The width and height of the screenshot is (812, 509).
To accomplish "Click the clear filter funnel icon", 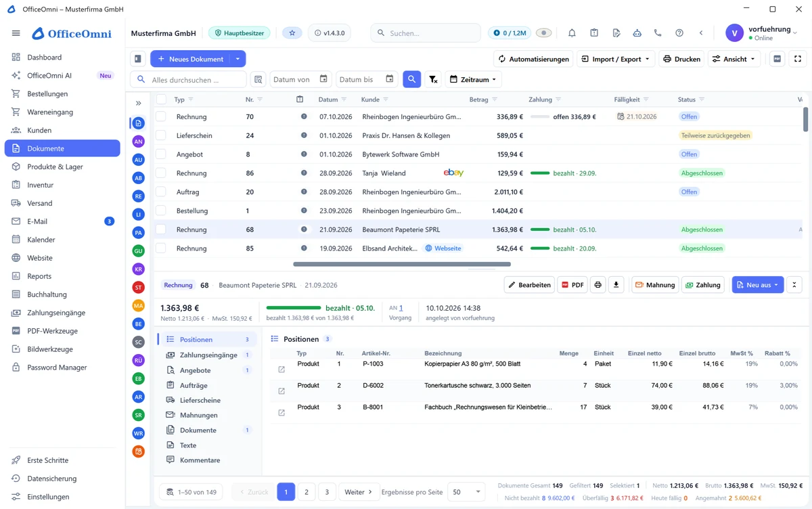I will 433,79.
